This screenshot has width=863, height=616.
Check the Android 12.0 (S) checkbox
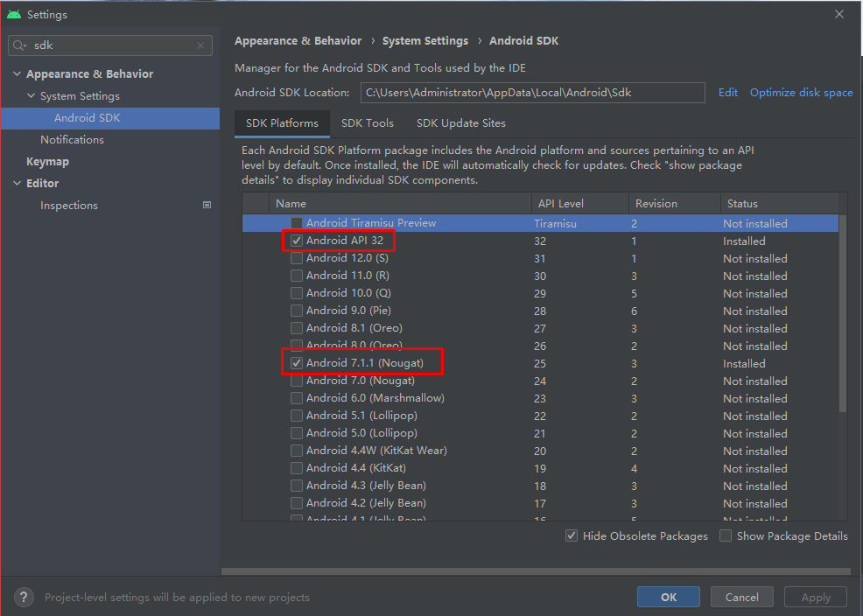pyautogui.click(x=297, y=258)
